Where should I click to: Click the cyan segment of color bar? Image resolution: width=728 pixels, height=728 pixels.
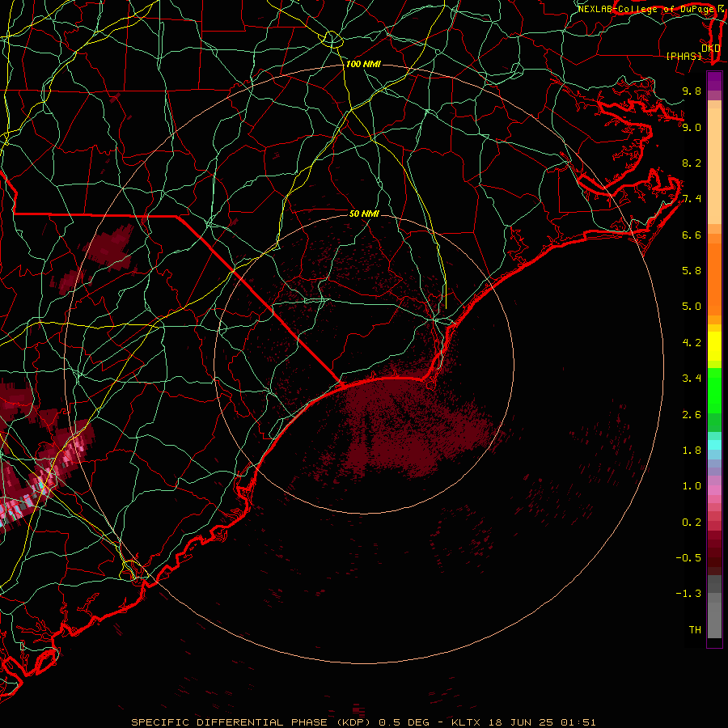coord(714,445)
